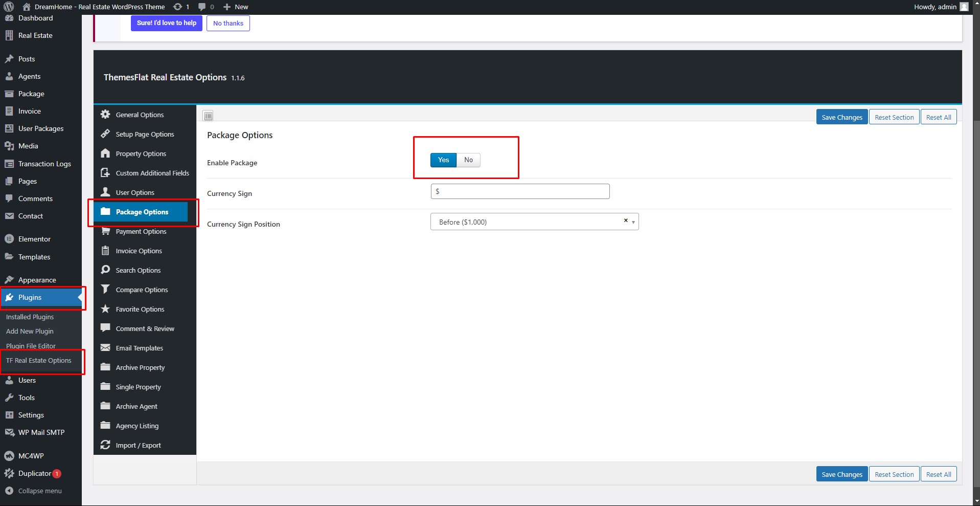Open the Agency Listing tab
The height and width of the screenshot is (506, 980).
click(145, 426)
